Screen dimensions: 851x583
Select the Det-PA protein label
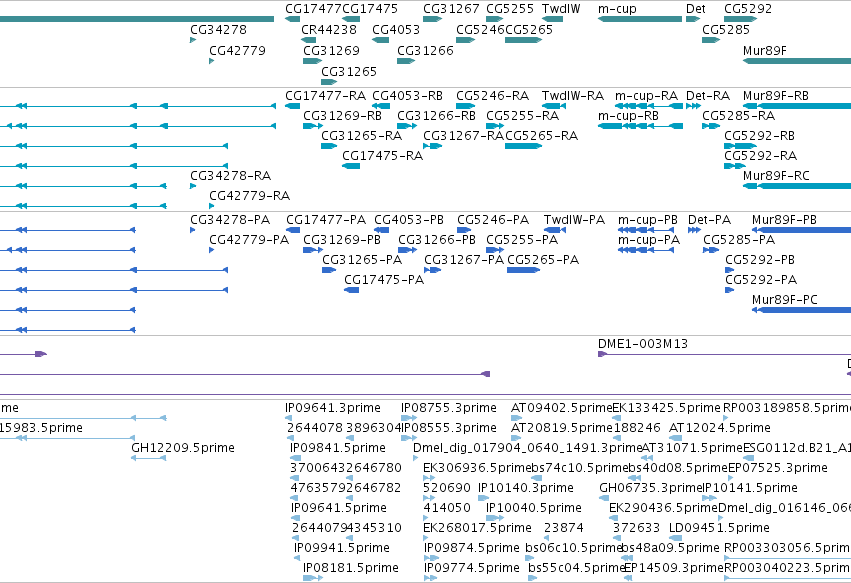click(709, 220)
